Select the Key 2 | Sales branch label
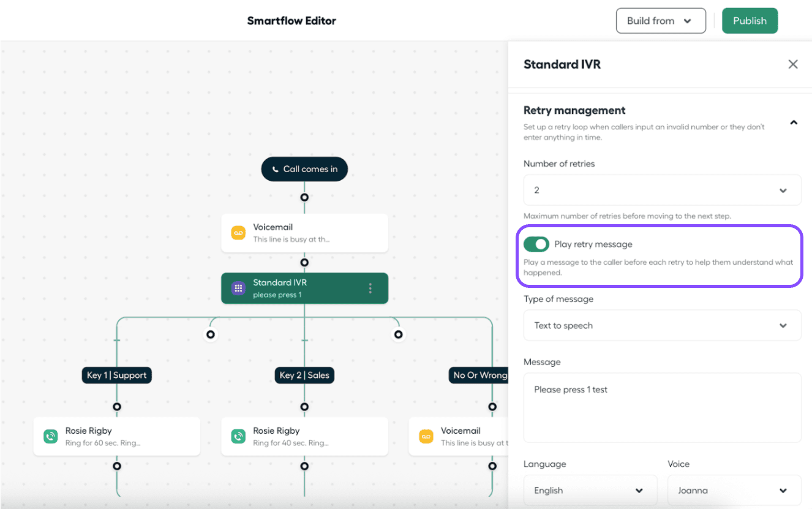Viewport: 812px width, 509px height. pyautogui.click(x=304, y=375)
